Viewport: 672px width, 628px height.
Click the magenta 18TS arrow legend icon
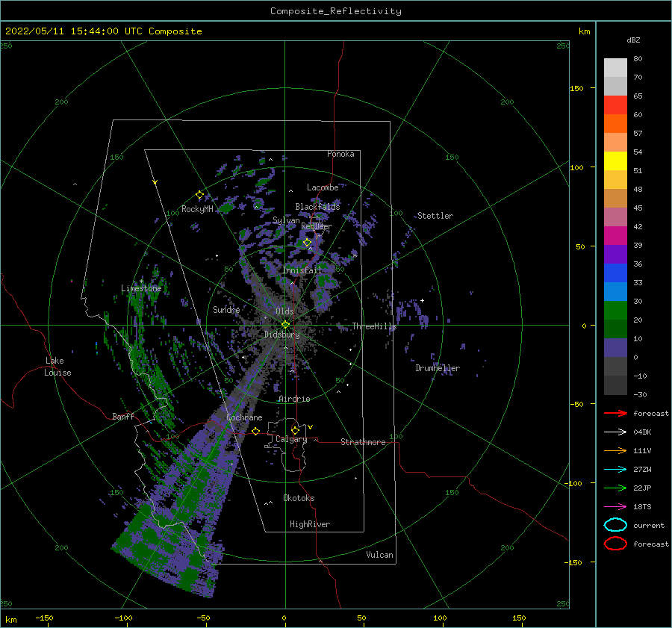click(x=615, y=506)
